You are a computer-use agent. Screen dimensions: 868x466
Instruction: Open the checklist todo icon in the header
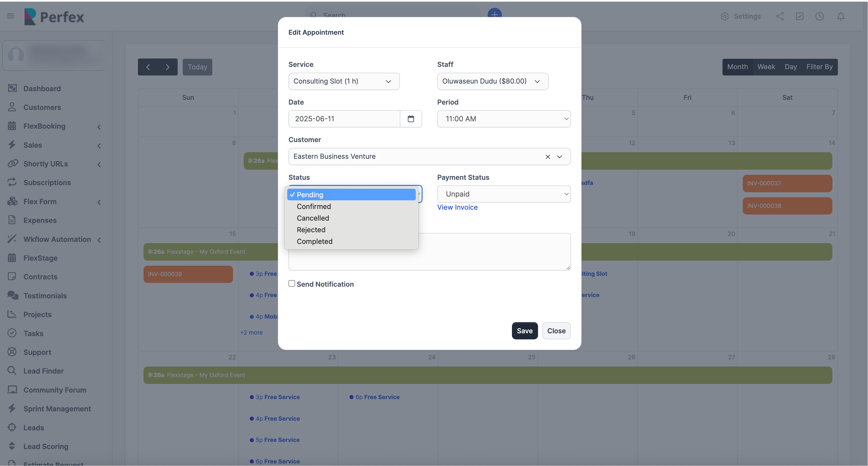pos(799,16)
